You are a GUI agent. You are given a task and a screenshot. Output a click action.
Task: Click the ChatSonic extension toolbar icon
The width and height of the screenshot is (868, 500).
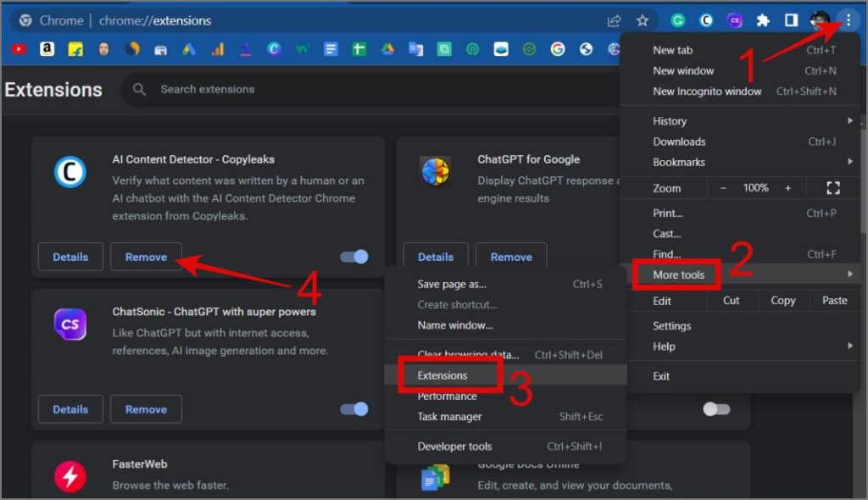[735, 20]
